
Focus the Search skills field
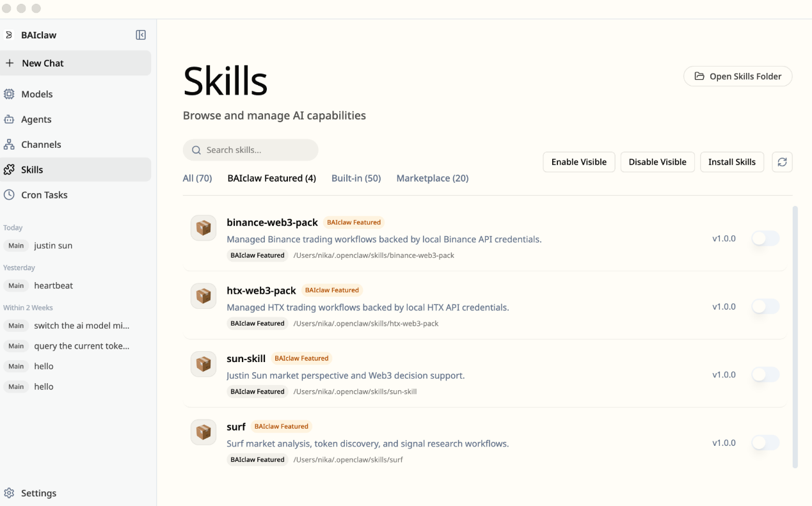click(x=250, y=150)
